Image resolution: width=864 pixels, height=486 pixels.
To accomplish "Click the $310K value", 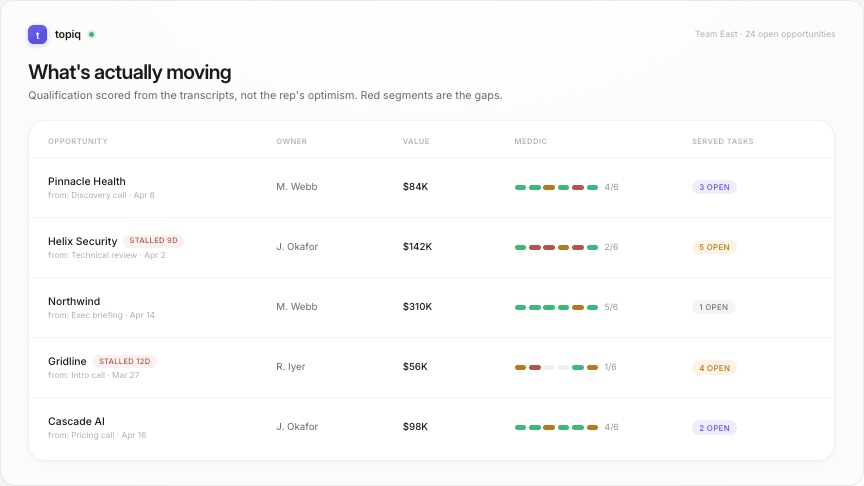I will (x=417, y=307).
